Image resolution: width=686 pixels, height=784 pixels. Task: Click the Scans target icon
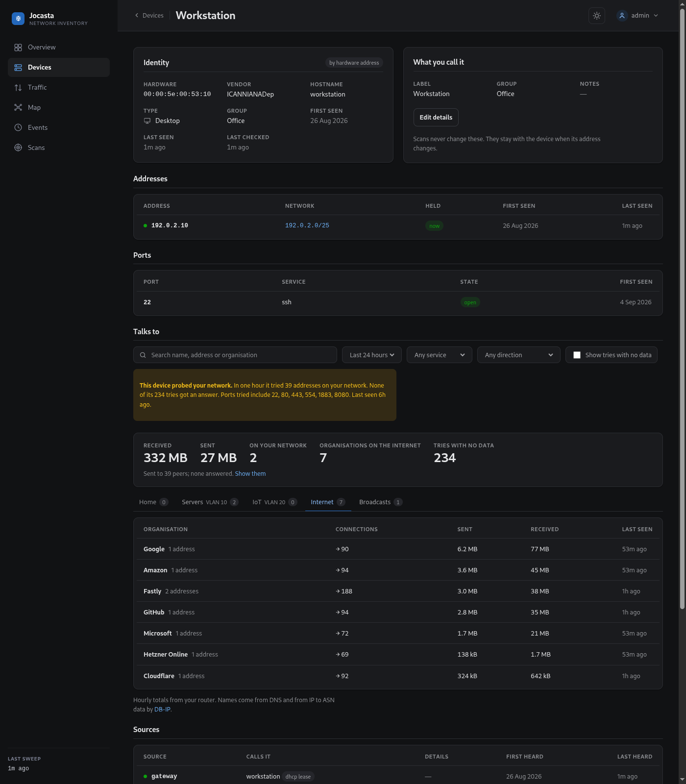pyautogui.click(x=18, y=148)
